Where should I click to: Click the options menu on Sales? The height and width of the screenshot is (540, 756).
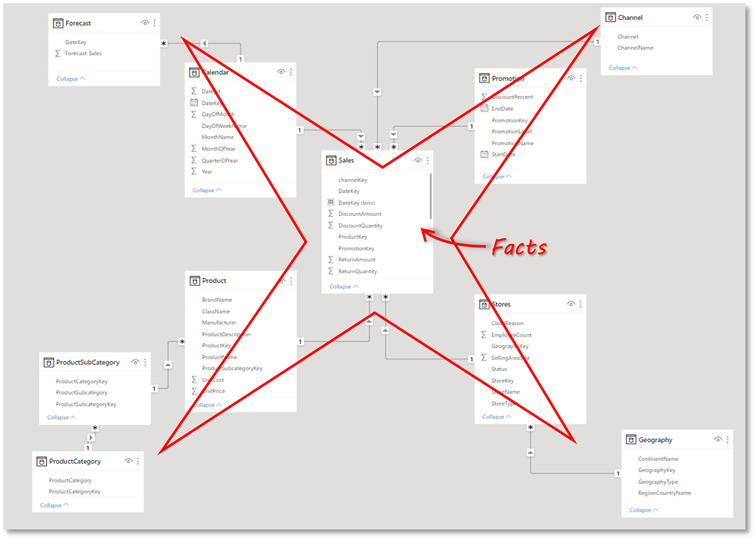point(428,160)
